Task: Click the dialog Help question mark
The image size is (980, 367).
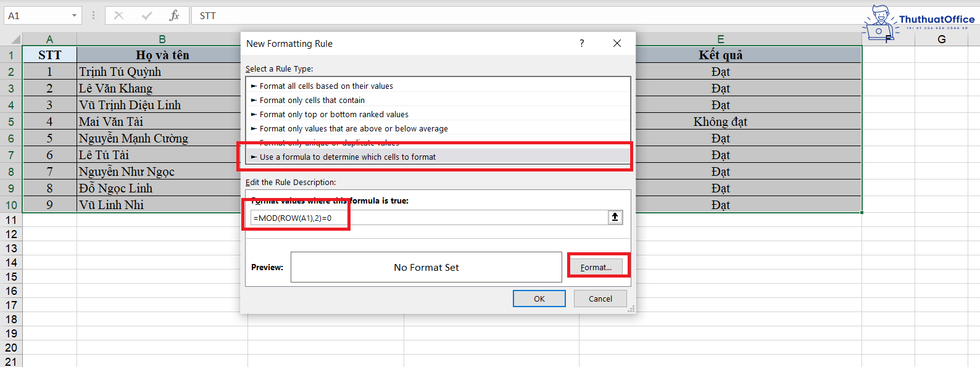Action: pos(581,43)
